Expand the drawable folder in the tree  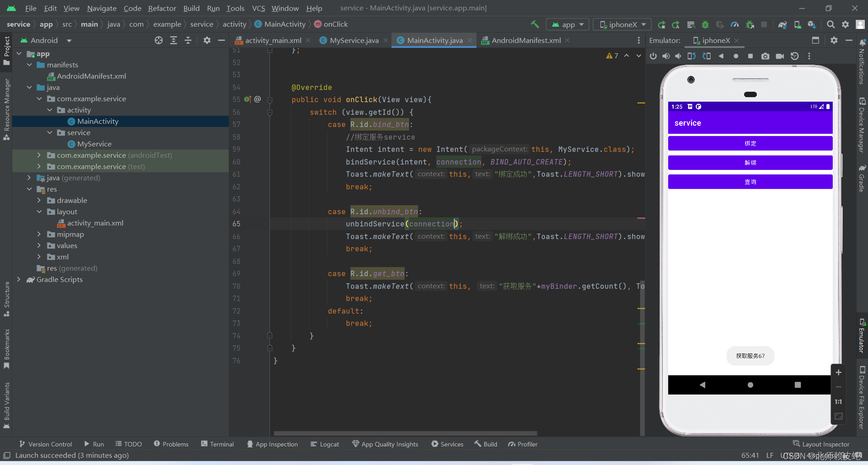(x=39, y=200)
